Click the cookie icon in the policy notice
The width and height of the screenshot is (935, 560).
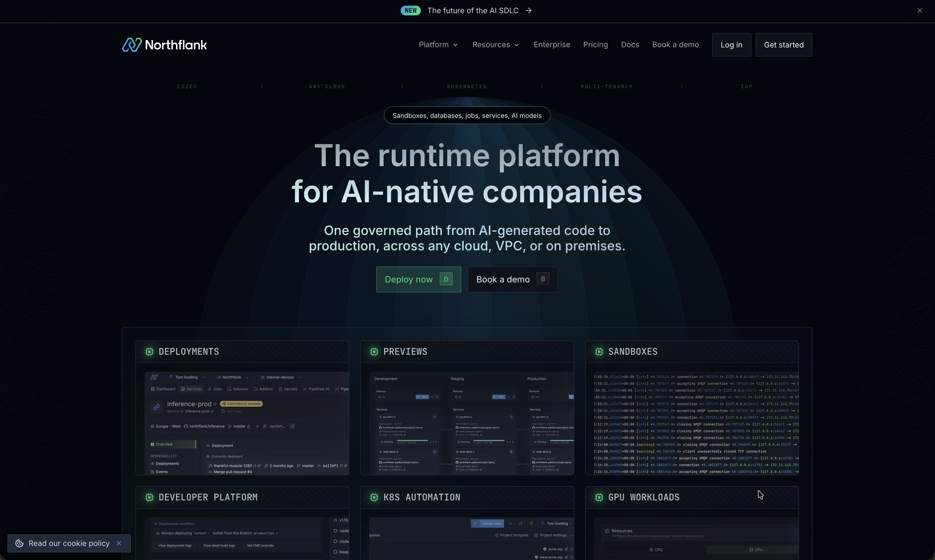click(x=19, y=543)
